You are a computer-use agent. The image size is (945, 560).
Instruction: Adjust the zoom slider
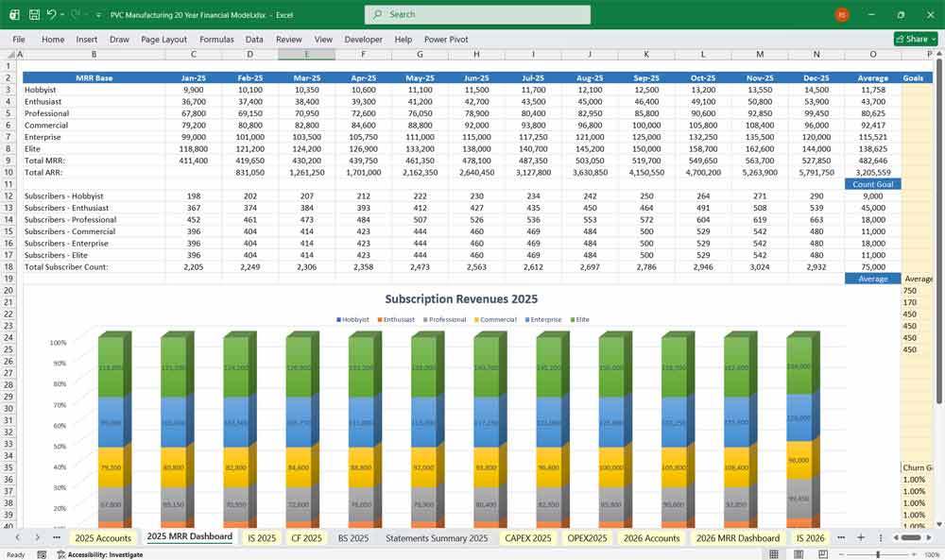pyautogui.click(x=878, y=552)
